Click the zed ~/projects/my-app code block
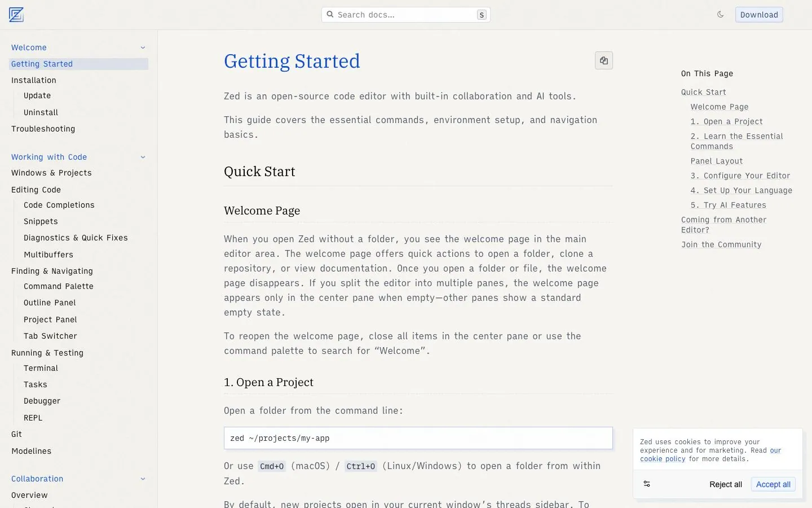812x508 pixels. pos(418,438)
